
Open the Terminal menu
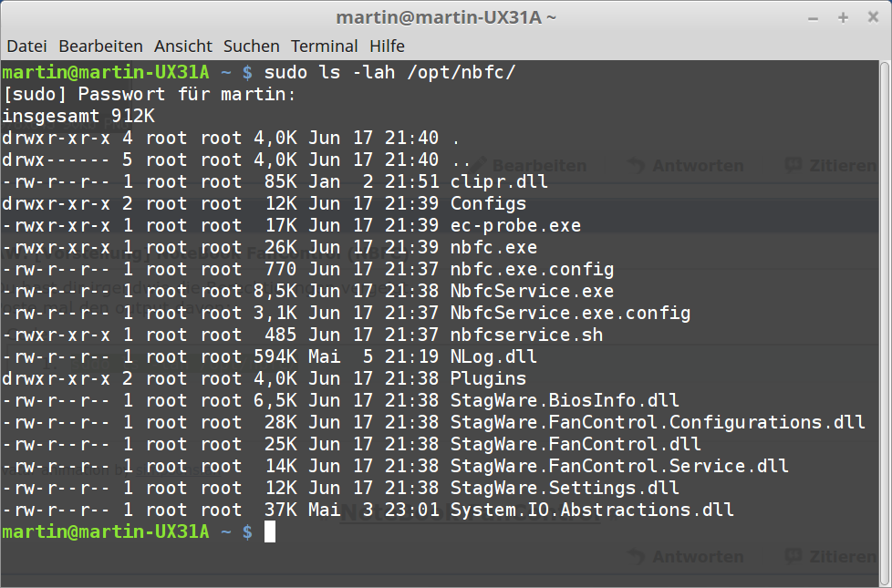(x=324, y=46)
